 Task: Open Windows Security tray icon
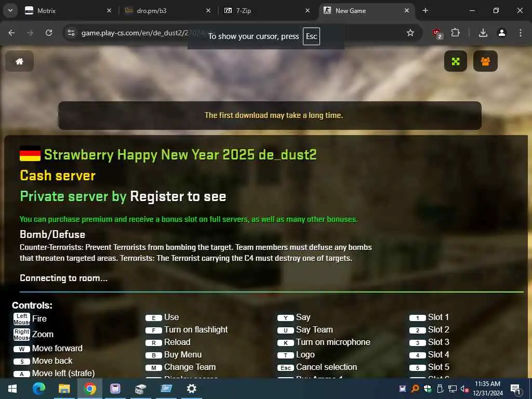click(428, 389)
